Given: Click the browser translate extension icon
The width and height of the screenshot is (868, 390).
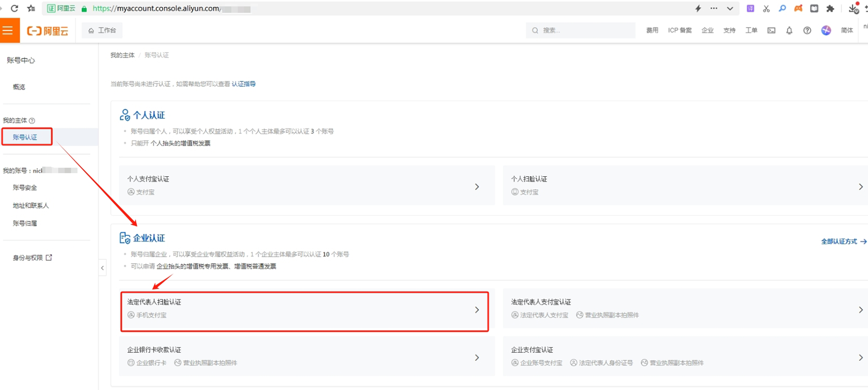Looking at the screenshot, I should 750,8.
